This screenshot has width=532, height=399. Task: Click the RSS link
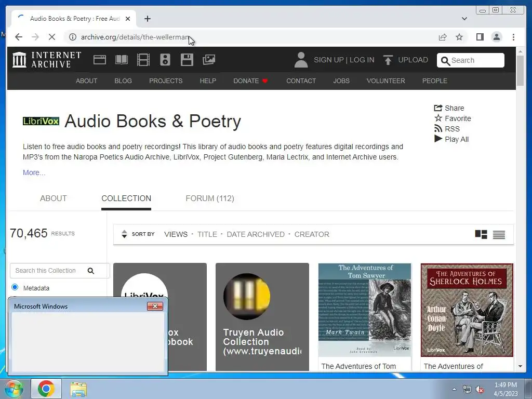point(446,129)
